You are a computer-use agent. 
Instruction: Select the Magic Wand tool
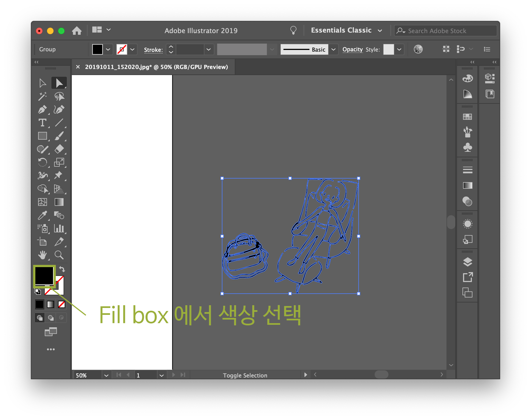[42, 96]
